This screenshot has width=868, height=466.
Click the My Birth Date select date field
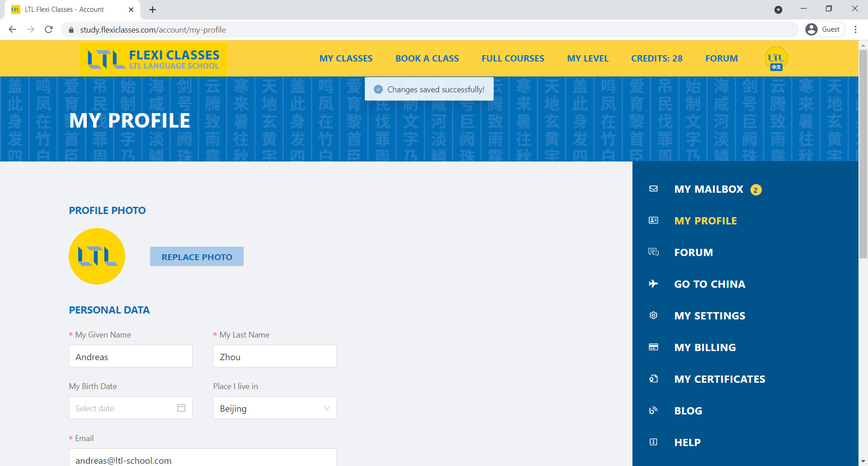point(131,408)
